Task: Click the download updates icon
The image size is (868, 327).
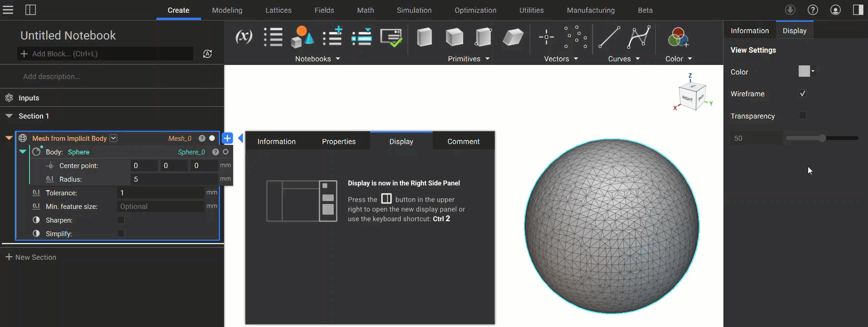Action: click(x=790, y=10)
